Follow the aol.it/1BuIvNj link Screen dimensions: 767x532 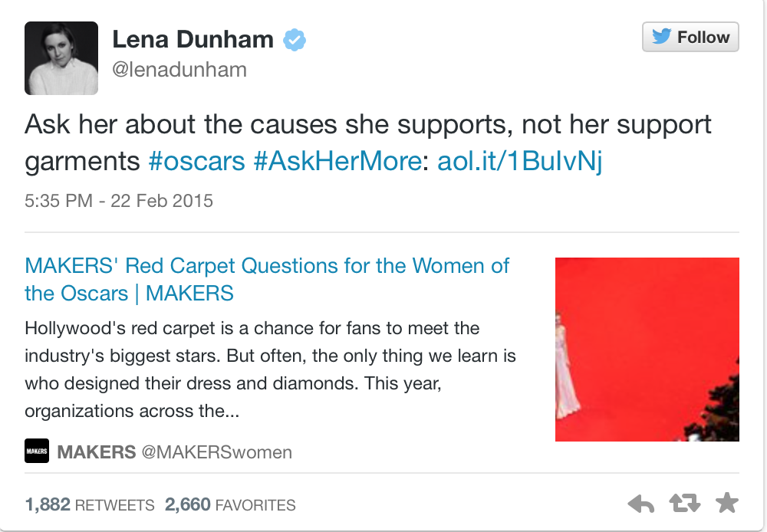[519, 161]
